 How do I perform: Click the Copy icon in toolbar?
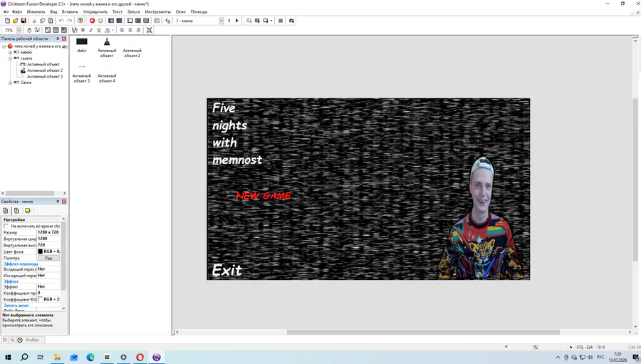tap(43, 21)
